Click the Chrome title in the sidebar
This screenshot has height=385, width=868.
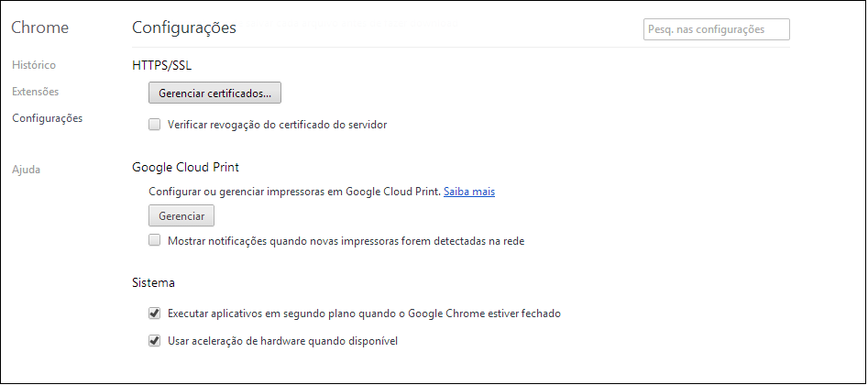click(39, 27)
